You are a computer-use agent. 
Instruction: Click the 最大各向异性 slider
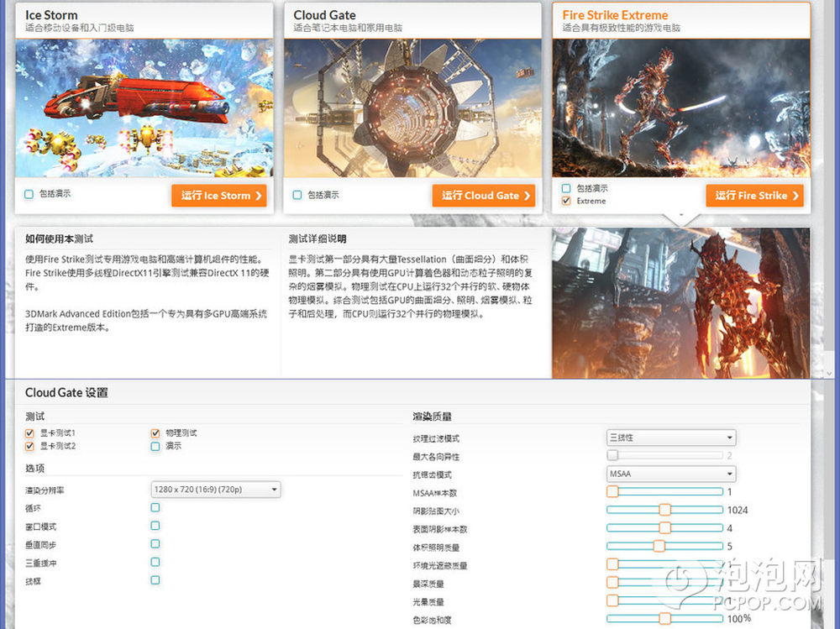tap(664, 455)
